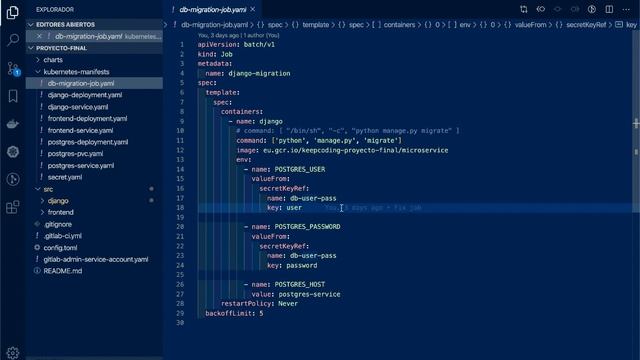The width and height of the screenshot is (640, 360).
Task: Click the compare changes icon in editor toolbar
Action: (524, 9)
